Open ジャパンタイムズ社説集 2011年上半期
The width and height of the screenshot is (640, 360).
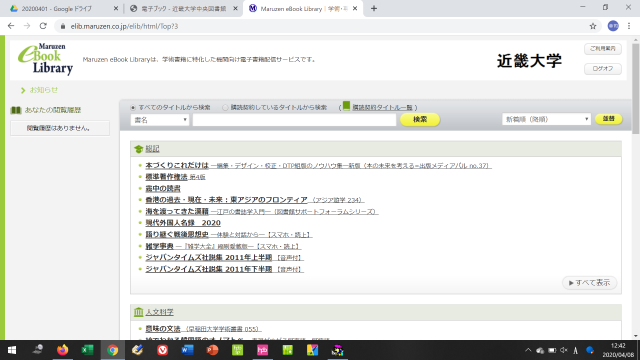click(x=224, y=258)
